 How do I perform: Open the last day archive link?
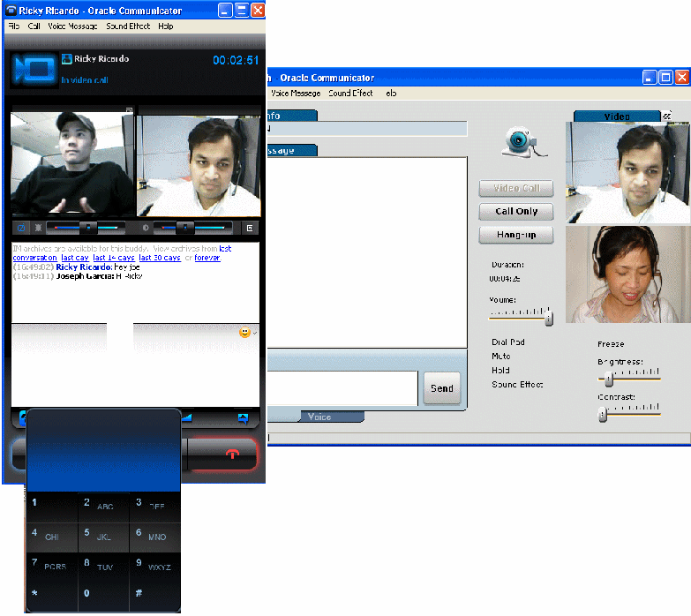click(x=75, y=258)
